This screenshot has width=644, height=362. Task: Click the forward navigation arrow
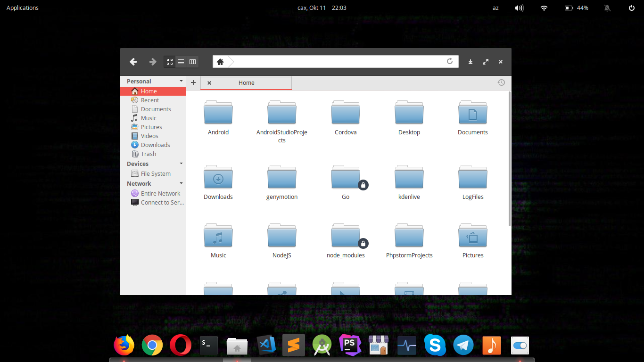pyautogui.click(x=153, y=62)
